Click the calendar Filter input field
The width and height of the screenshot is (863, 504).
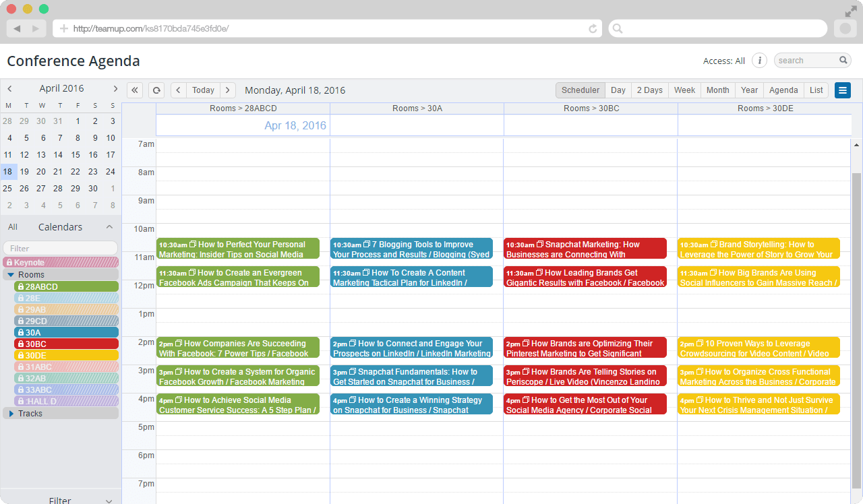pyautogui.click(x=61, y=249)
